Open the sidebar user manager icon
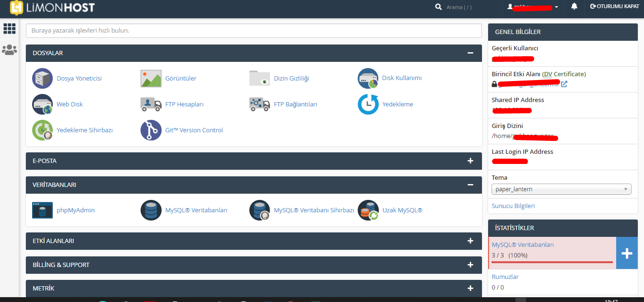The width and height of the screenshot is (644, 302). 10,49
